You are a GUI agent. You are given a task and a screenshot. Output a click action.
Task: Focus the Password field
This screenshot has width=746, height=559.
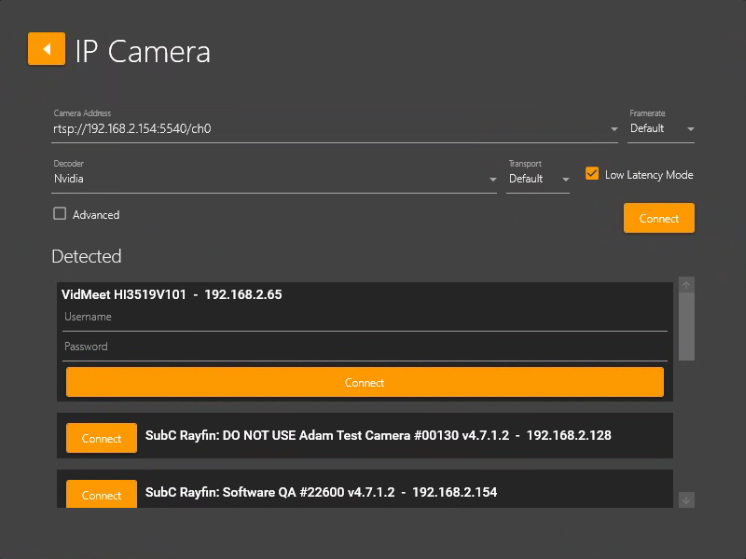click(x=365, y=347)
